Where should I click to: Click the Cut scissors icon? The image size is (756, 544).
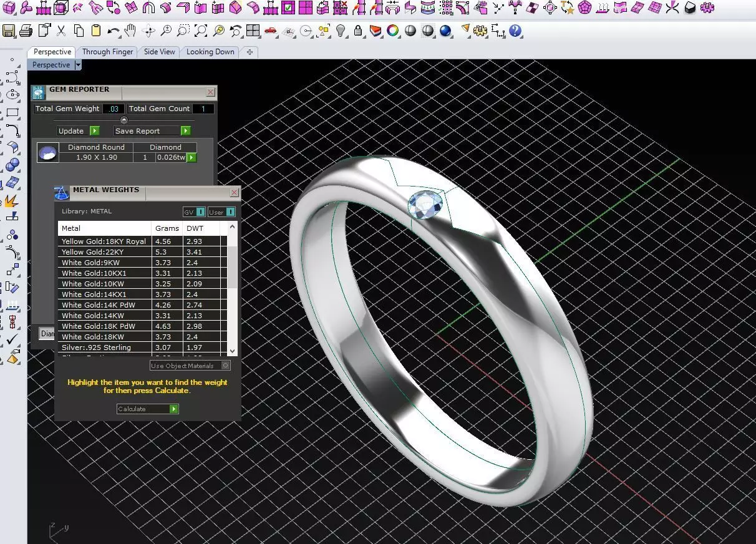point(61,31)
